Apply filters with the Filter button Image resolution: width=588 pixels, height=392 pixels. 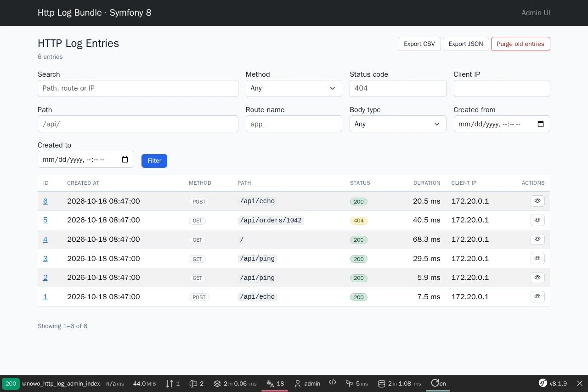(154, 161)
